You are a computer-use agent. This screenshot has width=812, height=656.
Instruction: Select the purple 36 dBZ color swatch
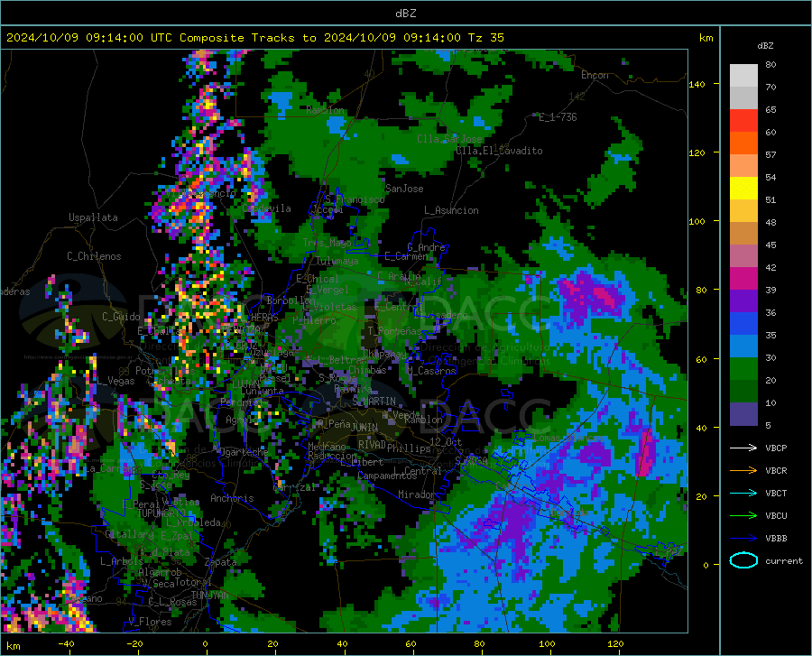743,301
